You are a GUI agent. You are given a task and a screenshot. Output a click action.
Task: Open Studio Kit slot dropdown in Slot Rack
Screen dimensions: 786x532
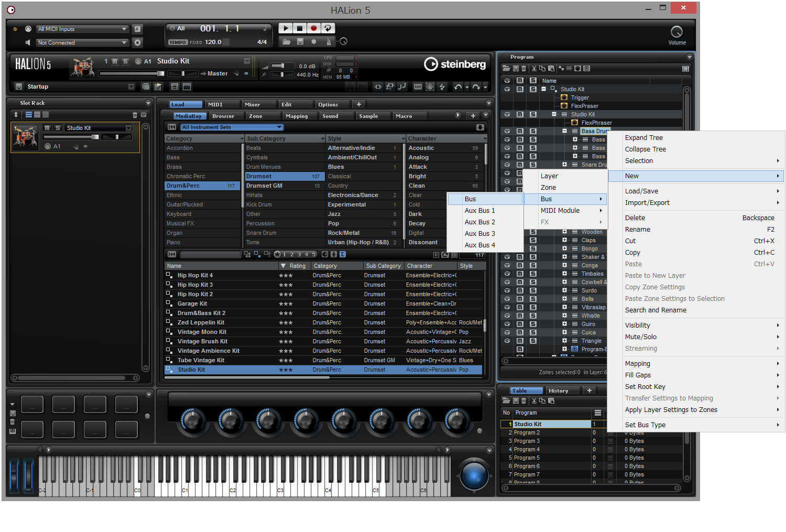128,128
